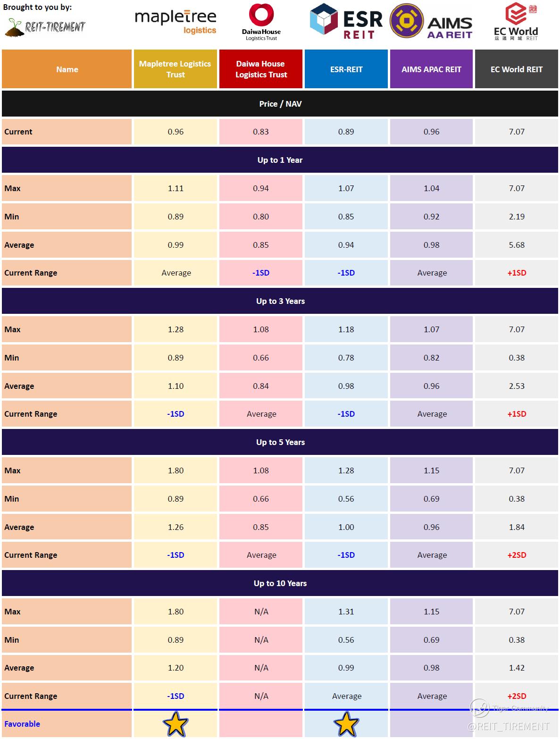
Task: Click the orange Name header cell
Action: point(67,69)
